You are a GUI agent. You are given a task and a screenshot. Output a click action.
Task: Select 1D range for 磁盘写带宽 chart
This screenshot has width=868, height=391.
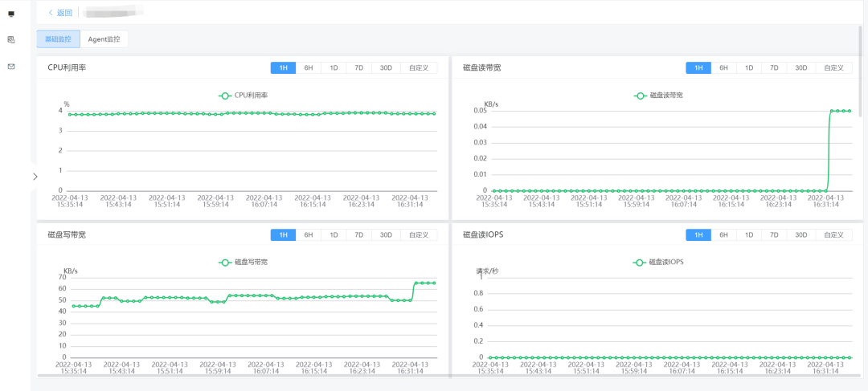(334, 234)
